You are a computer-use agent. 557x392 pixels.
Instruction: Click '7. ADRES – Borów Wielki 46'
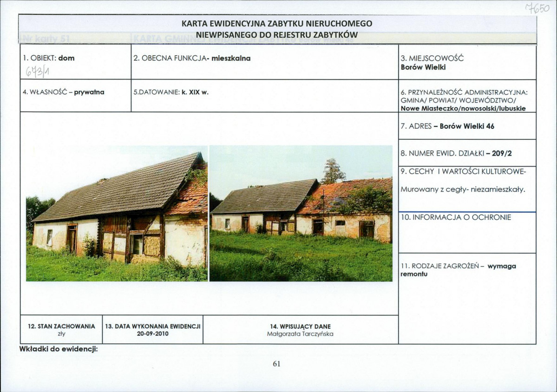[447, 126]
